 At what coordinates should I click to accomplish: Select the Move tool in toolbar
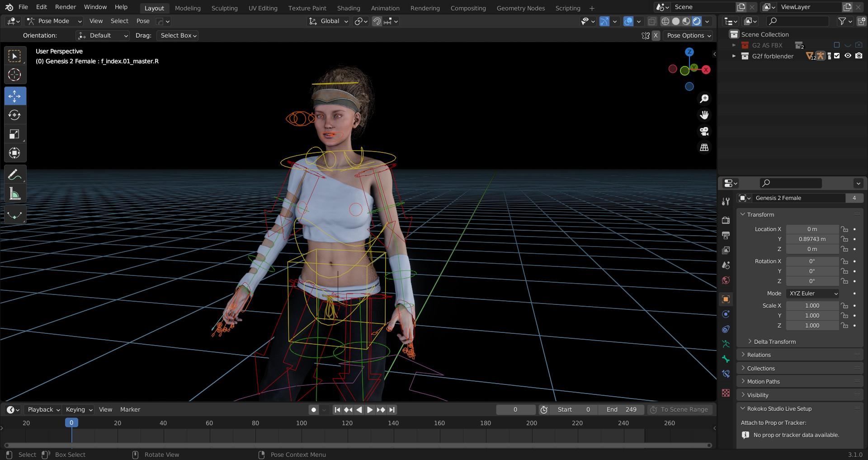tap(14, 96)
